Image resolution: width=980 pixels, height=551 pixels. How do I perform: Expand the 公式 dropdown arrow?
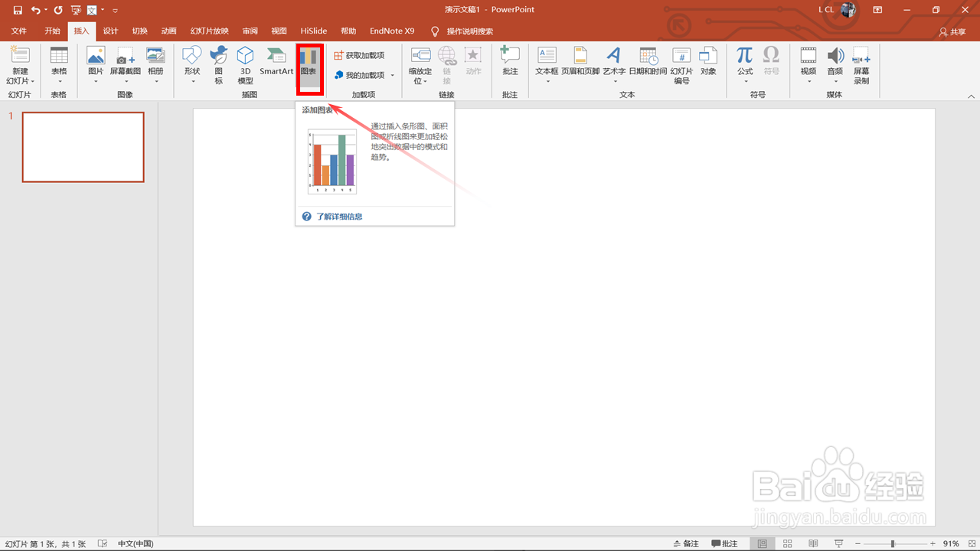coord(745,80)
